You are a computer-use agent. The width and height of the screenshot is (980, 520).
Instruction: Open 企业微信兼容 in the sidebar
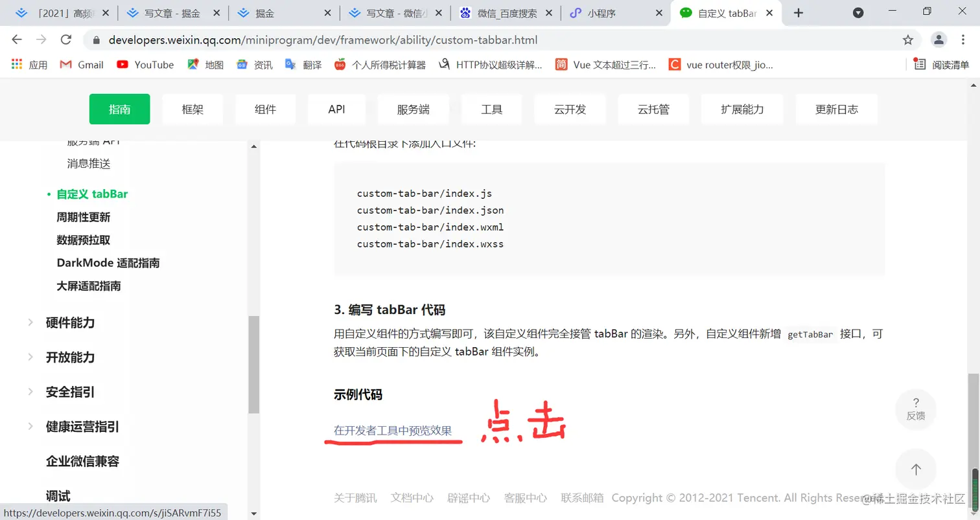82,462
